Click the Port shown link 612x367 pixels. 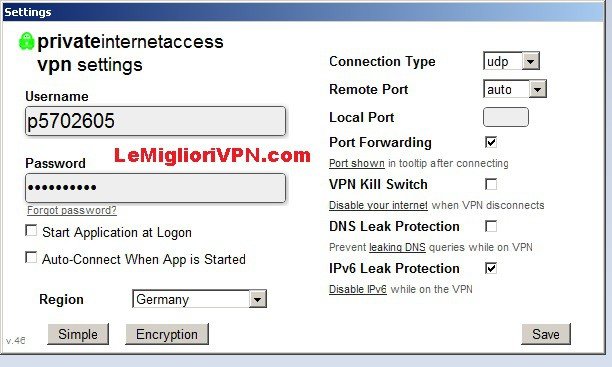(357, 163)
